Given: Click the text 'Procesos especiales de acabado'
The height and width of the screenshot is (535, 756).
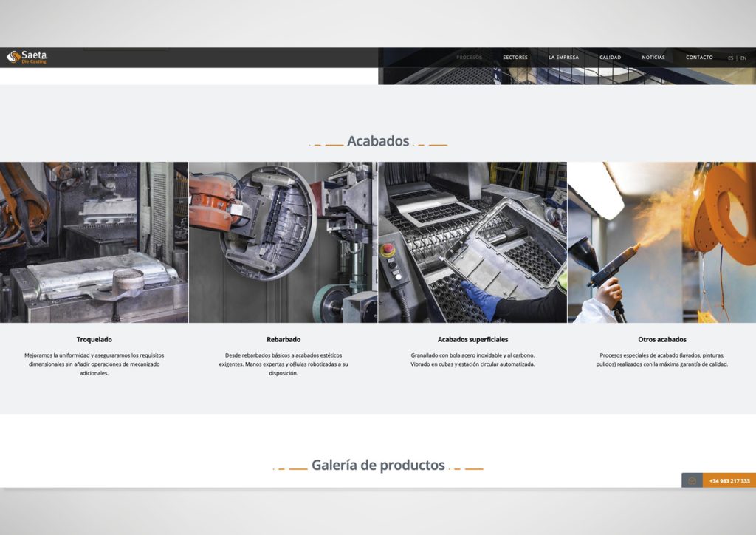Looking at the screenshot, I should (x=662, y=360).
